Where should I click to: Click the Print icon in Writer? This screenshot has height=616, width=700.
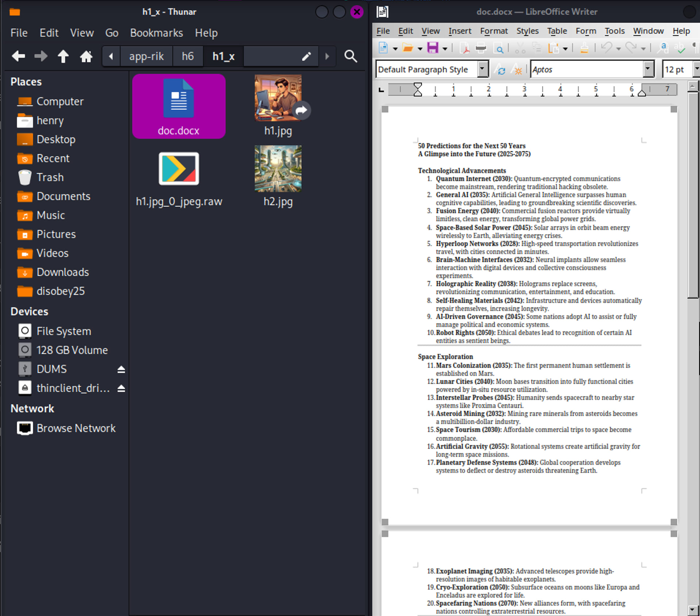[x=481, y=48]
